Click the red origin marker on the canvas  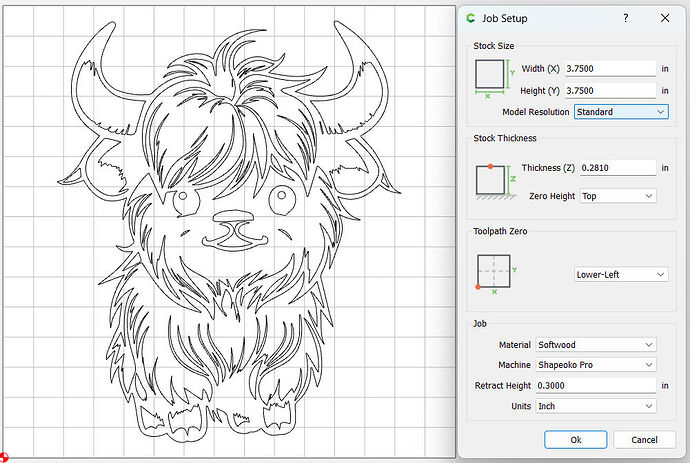coord(4,458)
